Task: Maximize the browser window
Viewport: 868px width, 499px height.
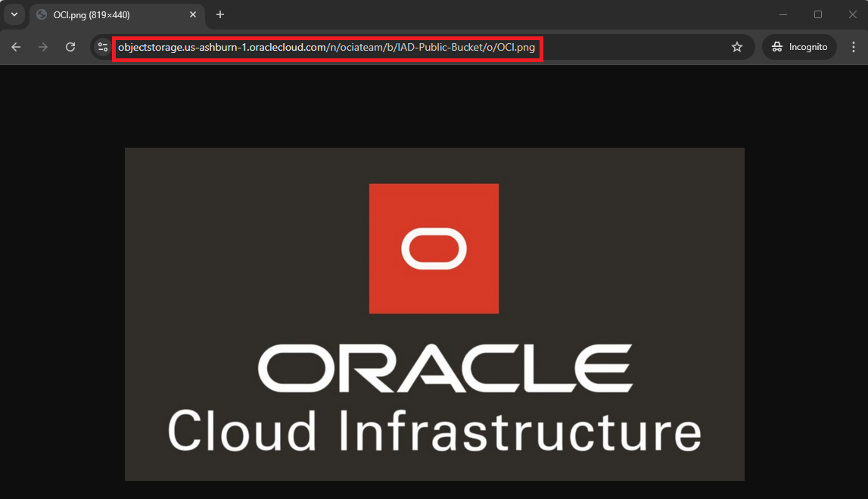Action: click(818, 14)
